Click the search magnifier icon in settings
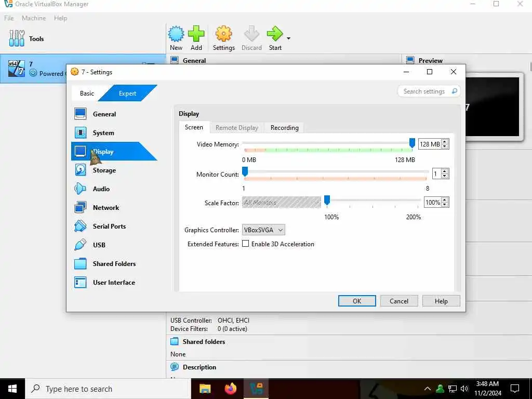 454,91
